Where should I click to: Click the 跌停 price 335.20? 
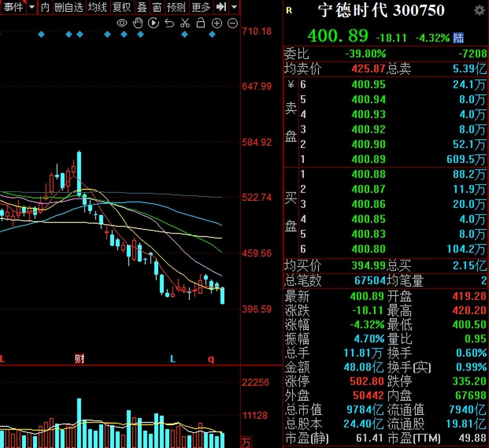click(469, 381)
